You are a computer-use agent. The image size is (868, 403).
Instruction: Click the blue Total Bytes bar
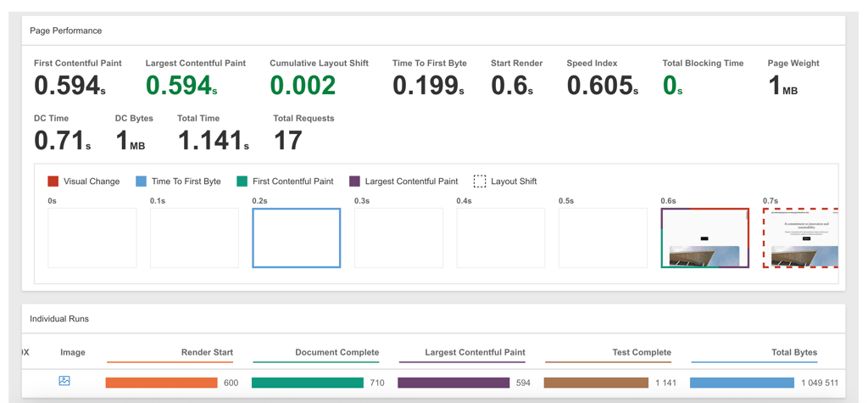743,383
